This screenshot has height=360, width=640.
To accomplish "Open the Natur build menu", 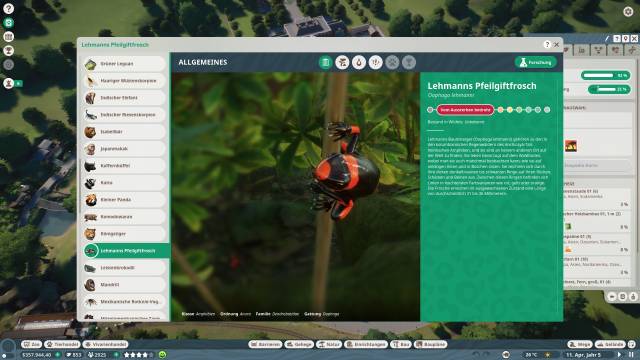I will pos(329,344).
